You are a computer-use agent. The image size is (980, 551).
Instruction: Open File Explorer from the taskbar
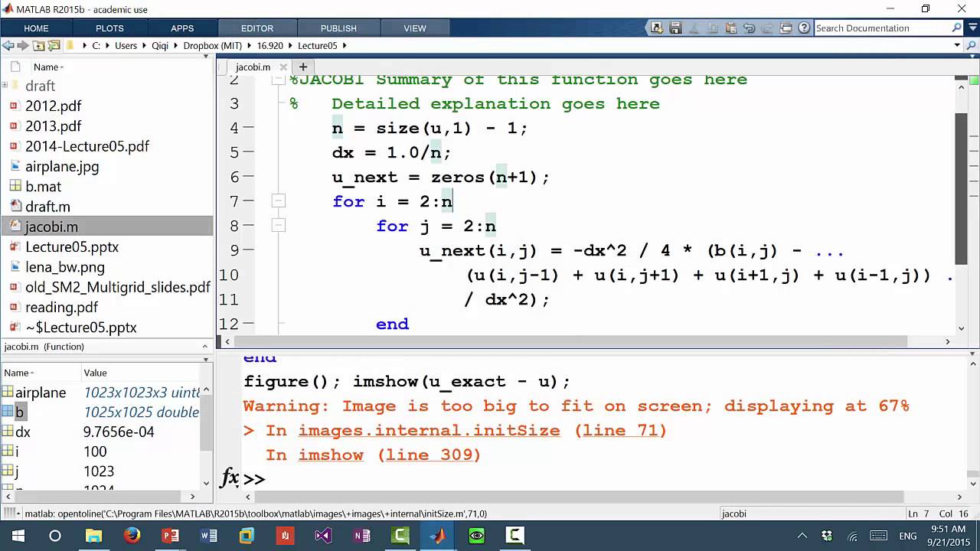[93, 536]
